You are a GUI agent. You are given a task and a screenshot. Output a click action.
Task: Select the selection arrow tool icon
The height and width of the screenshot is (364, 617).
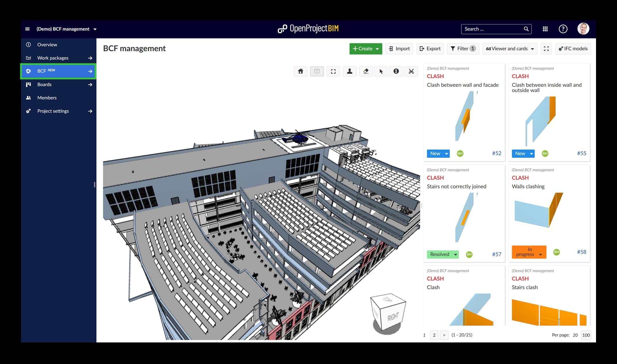381,72
